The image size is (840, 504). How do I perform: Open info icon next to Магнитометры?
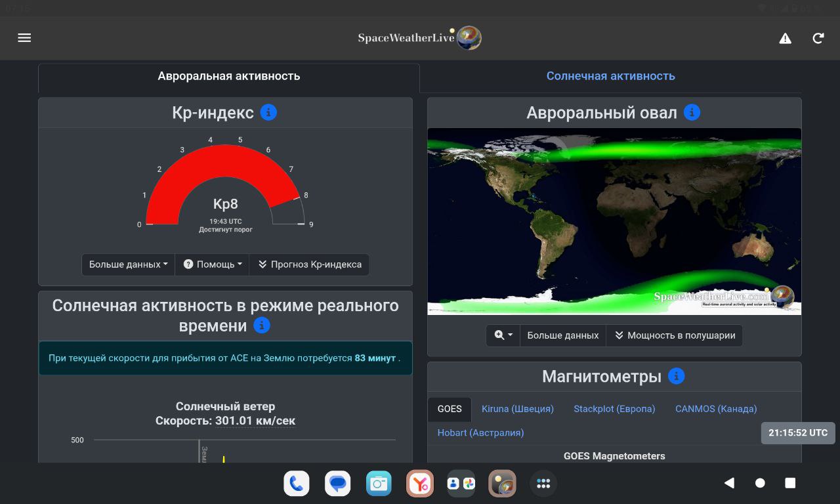[x=676, y=376]
